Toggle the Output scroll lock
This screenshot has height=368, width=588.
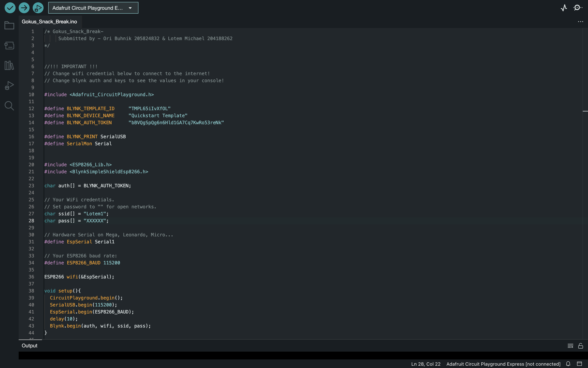580,346
